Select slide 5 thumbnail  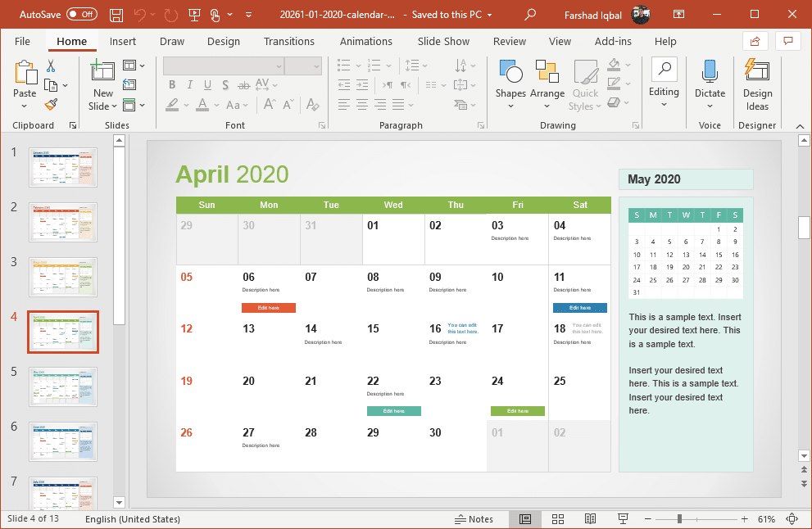tap(63, 387)
